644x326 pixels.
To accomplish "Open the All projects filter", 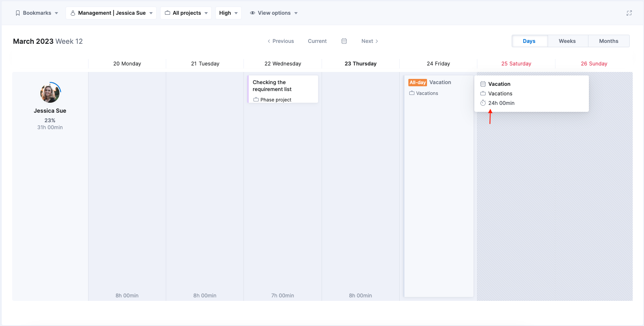I will tap(186, 13).
